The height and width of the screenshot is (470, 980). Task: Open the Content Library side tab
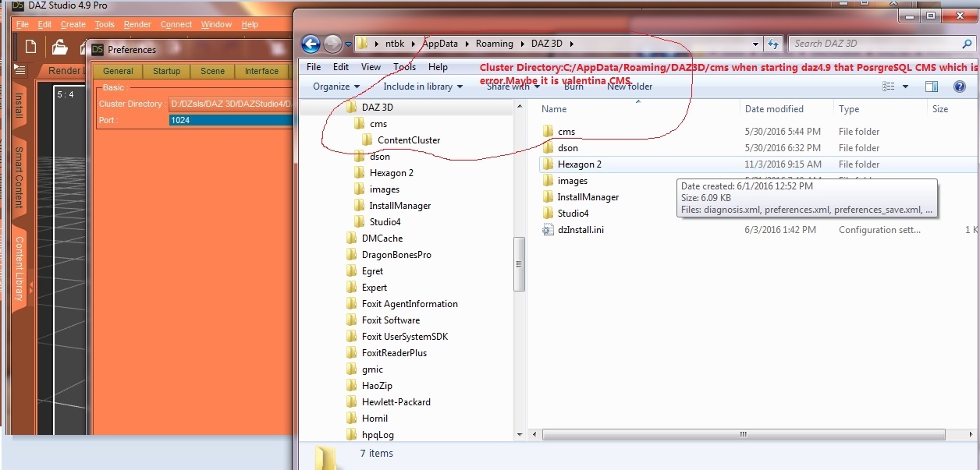tap(19, 268)
